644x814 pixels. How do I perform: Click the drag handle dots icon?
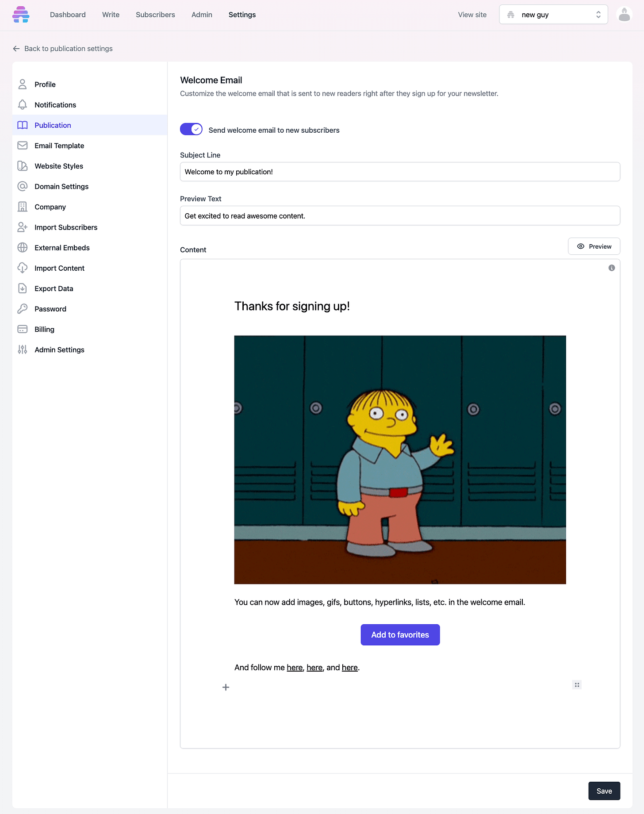(577, 685)
